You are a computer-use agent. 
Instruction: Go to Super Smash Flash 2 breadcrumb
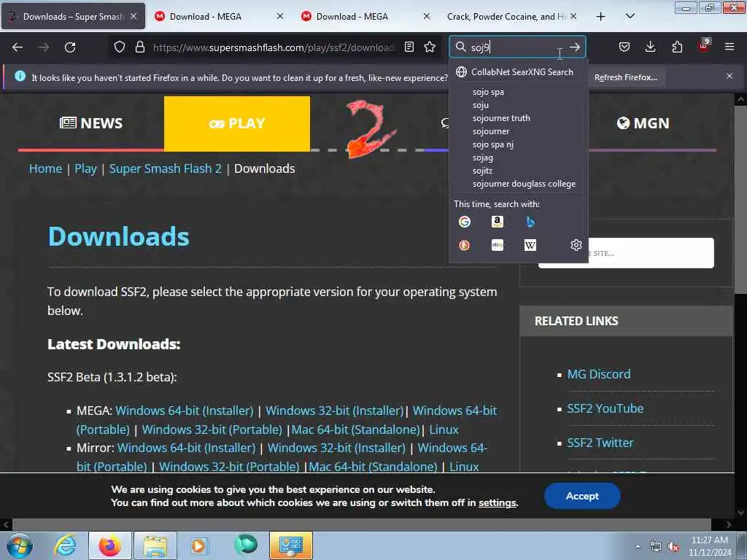click(166, 168)
